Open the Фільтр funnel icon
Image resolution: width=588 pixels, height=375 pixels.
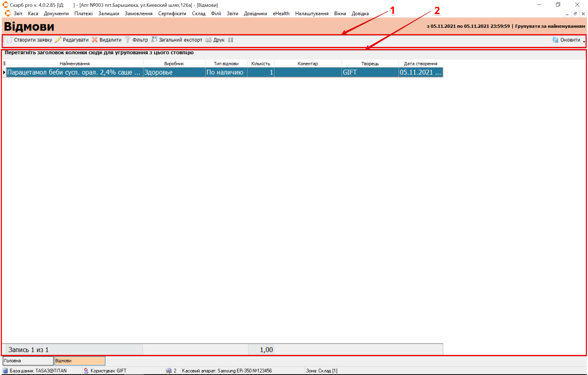point(127,40)
